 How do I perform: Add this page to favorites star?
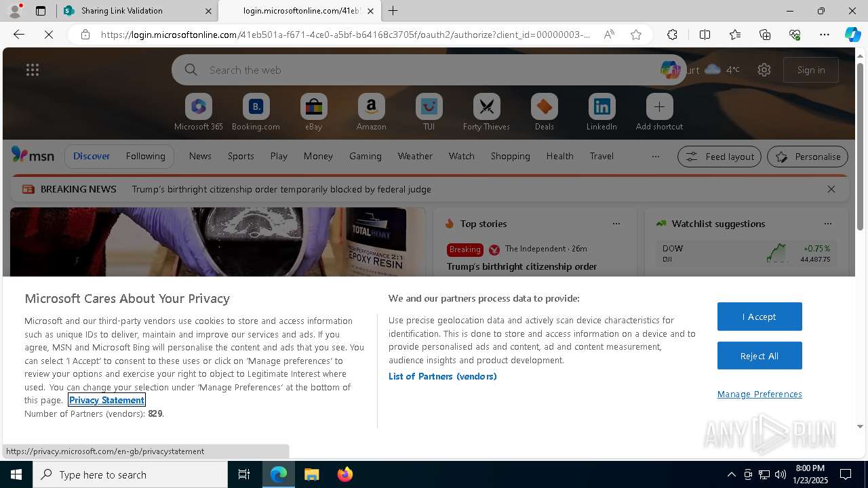point(636,35)
